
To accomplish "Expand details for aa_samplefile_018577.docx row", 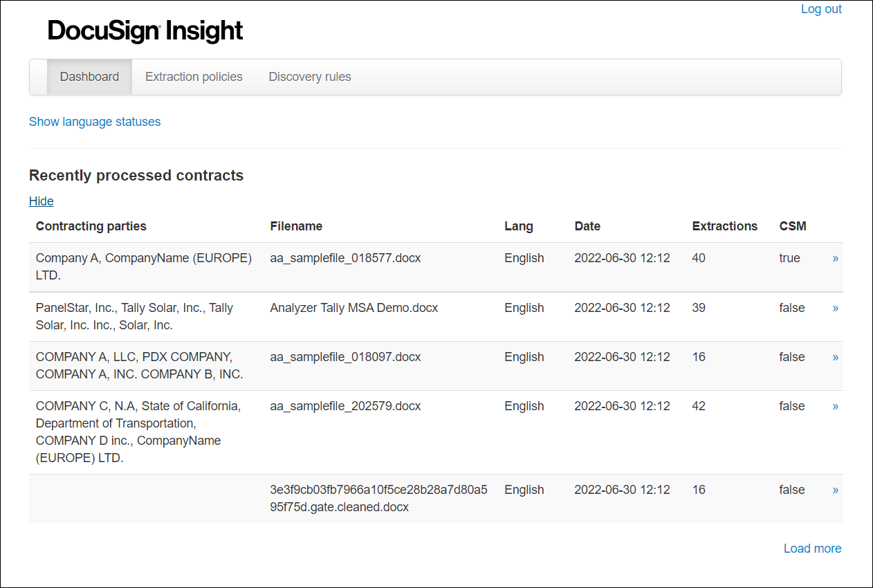I will [835, 257].
